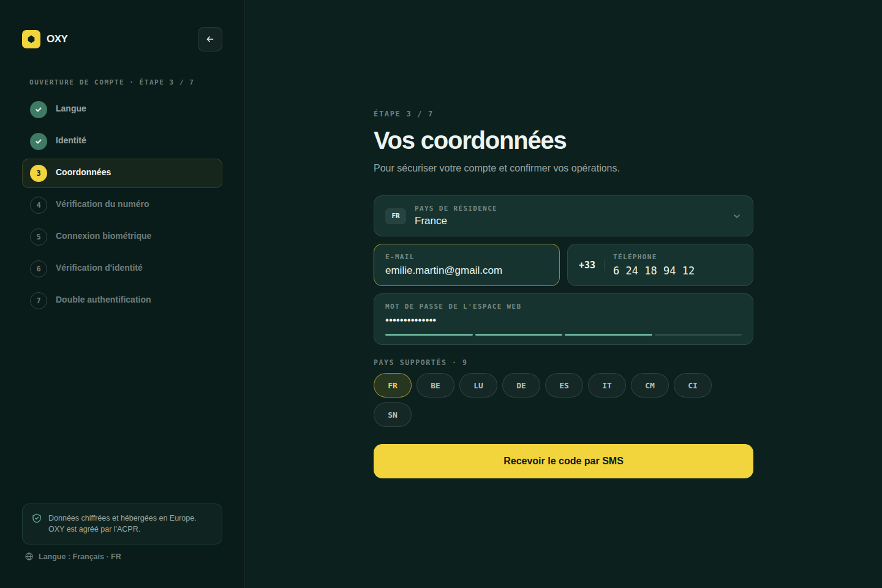The image size is (882, 588).
Task: Click the OXY hexagon logo icon
Action: coord(31,39)
